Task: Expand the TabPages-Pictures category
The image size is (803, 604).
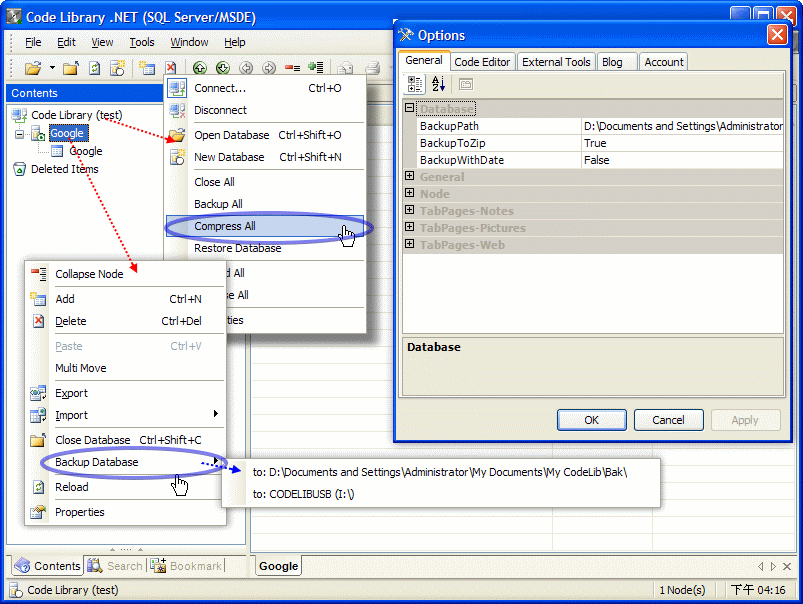Action: pyautogui.click(x=409, y=227)
